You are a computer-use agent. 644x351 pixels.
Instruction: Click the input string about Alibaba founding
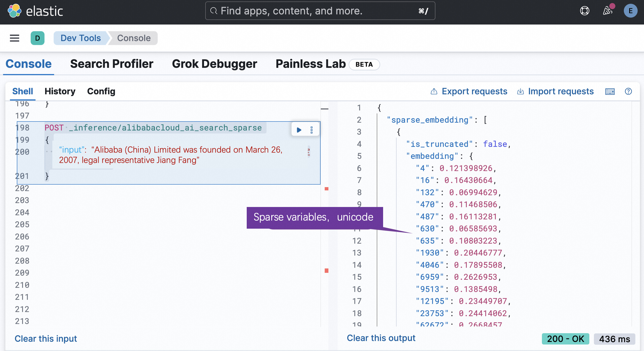pos(171,155)
